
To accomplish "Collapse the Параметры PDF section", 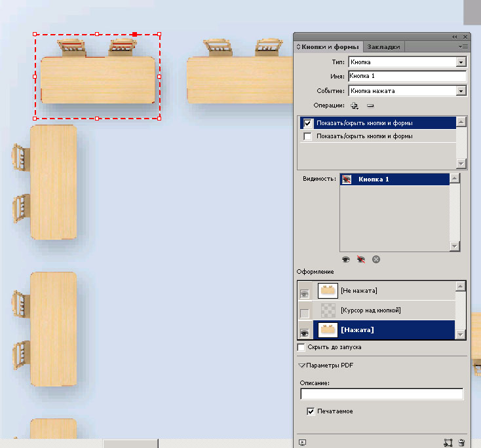I will 302,365.
